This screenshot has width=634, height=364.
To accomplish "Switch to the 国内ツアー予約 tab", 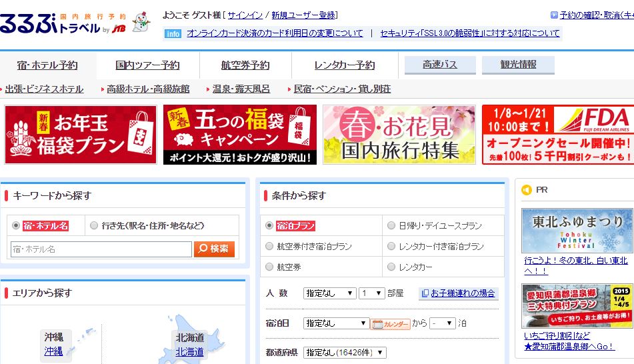I will pyautogui.click(x=147, y=65).
